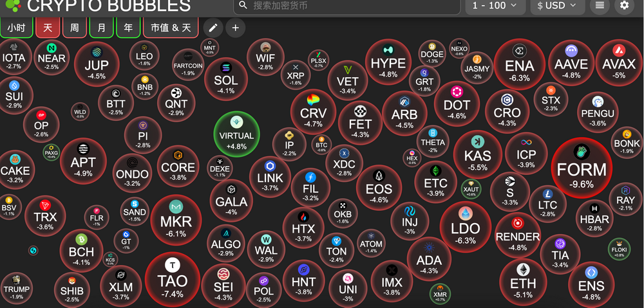Open the APT bubble
Image resolution: width=644 pixels, height=308 pixels.
pos(83,161)
